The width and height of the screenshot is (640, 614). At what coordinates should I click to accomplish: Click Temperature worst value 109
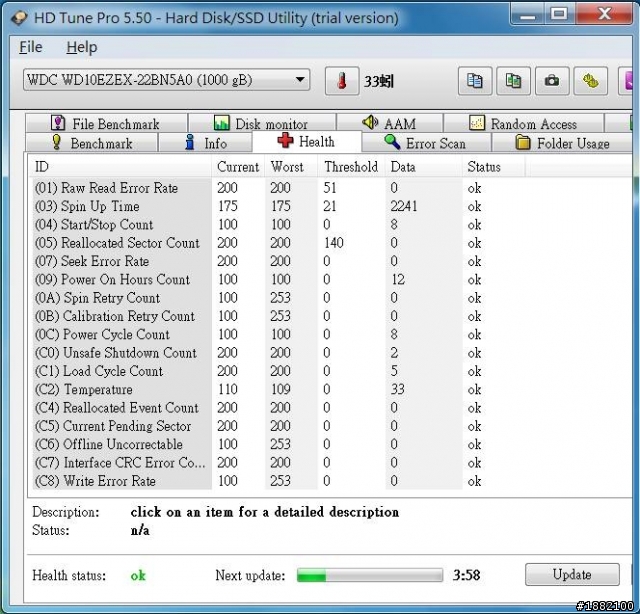coord(280,389)
